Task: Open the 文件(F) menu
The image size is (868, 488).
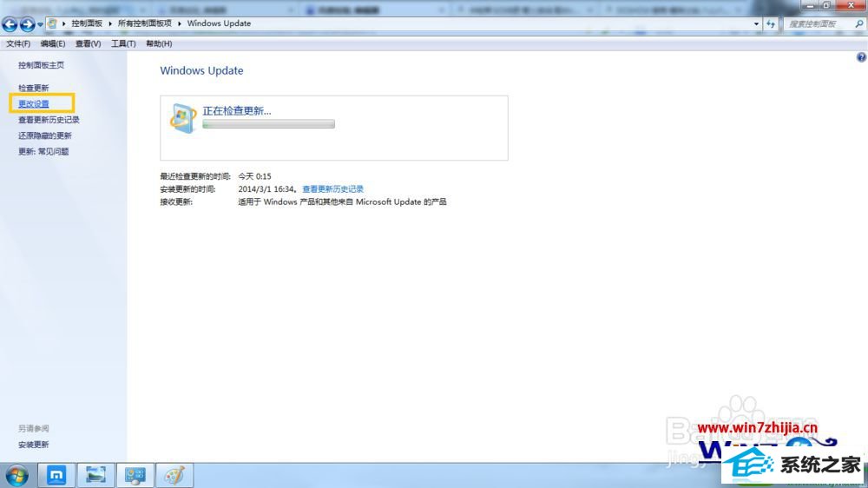Action: point(18,43)
